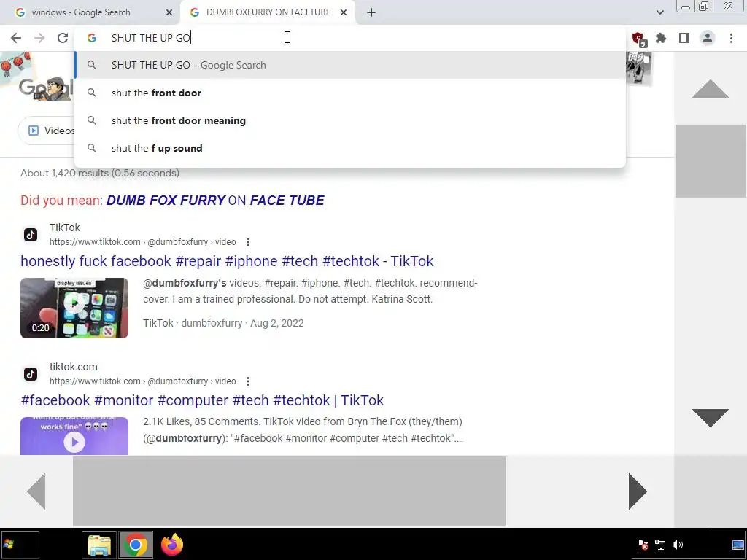This screenshot has width=747, height=560.
Task: Open a new tab with the plus button
Action: [x=371, y=12]
